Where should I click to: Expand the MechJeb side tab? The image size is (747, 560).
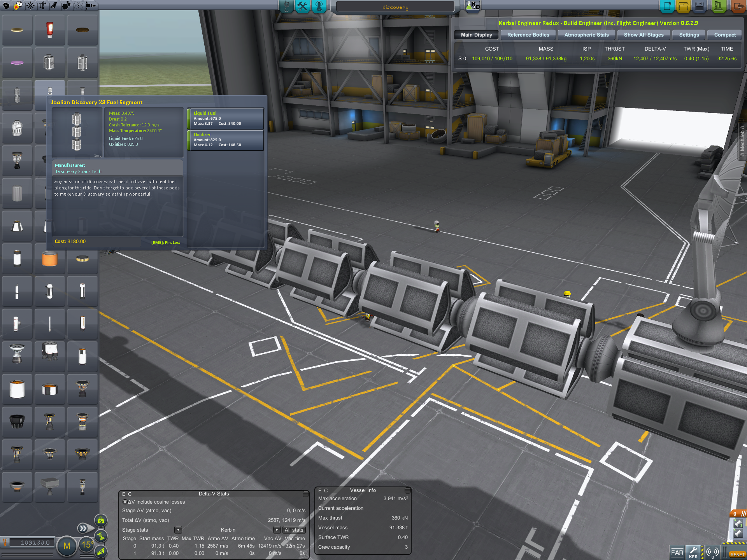(x=742, y=141)
